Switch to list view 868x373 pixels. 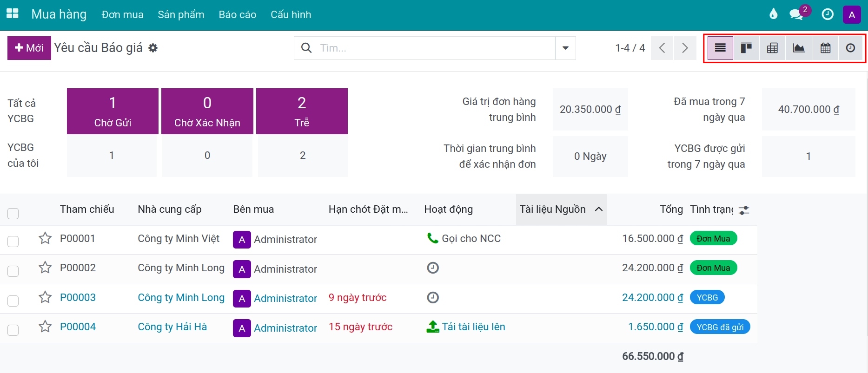[x=720, y=48]
